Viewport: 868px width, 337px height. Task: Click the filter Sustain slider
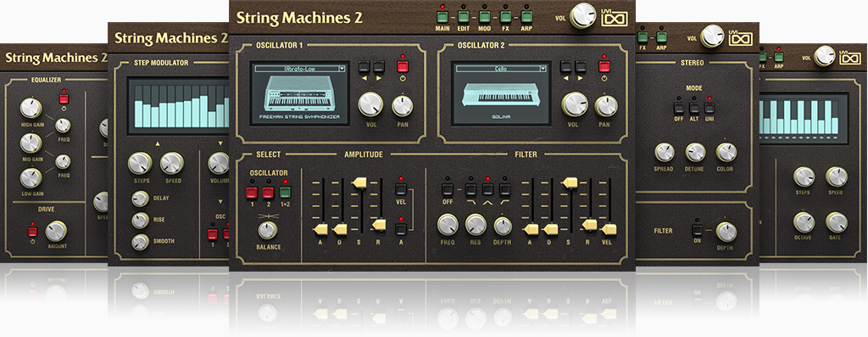click(x=569, y=183)
